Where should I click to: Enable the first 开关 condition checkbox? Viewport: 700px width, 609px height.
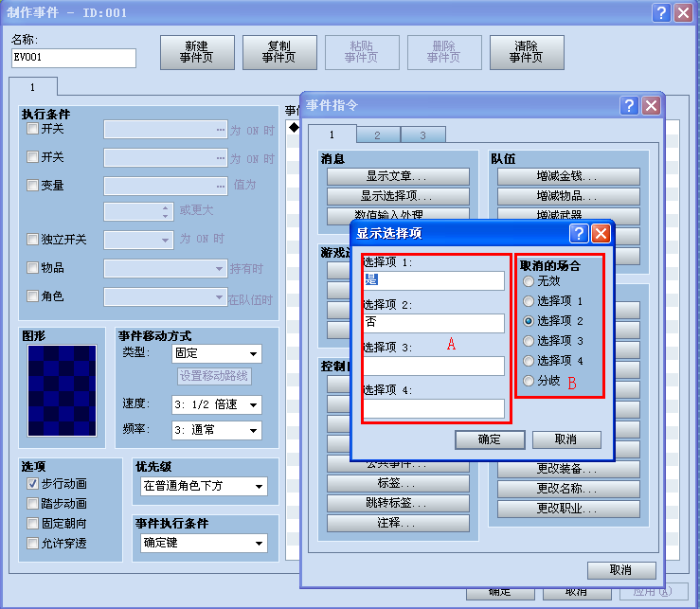(x=32, y=129)
